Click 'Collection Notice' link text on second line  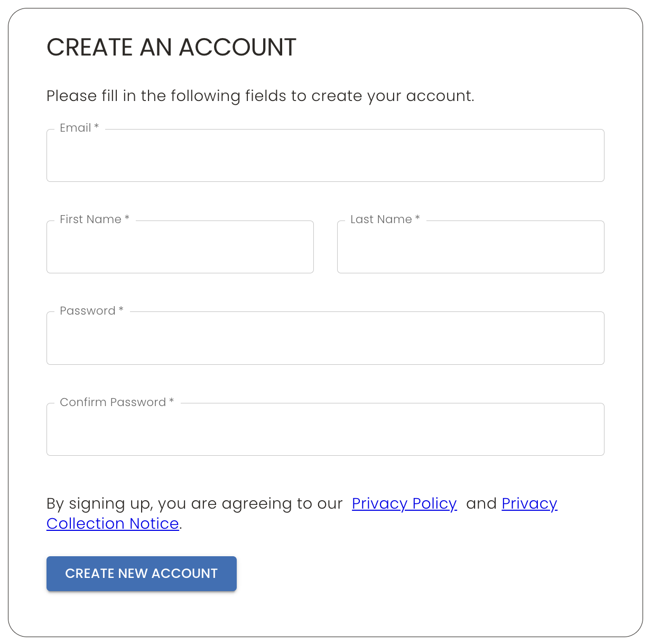coord(113,523)
